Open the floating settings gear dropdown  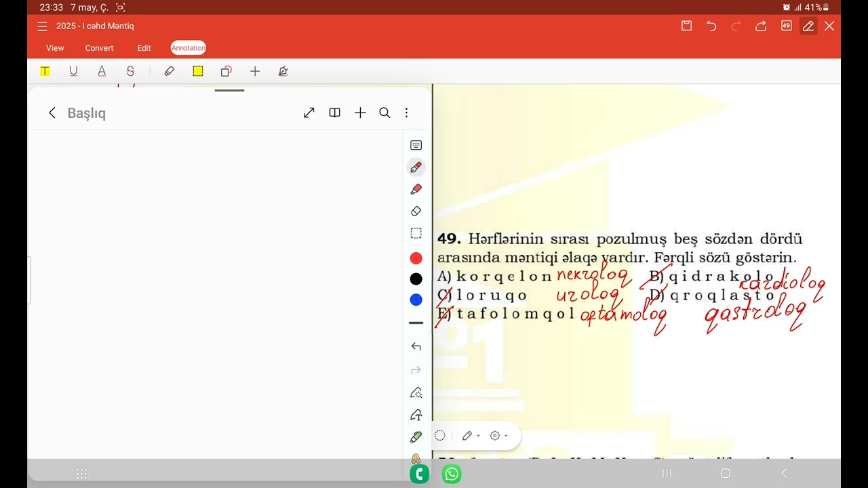click(x=498, y=436)
